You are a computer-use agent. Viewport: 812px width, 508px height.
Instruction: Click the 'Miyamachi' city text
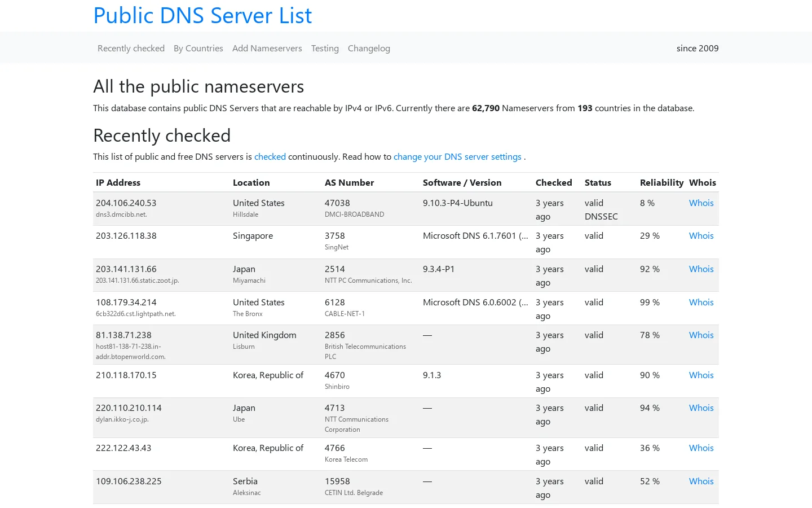click(x=249, y=281)
